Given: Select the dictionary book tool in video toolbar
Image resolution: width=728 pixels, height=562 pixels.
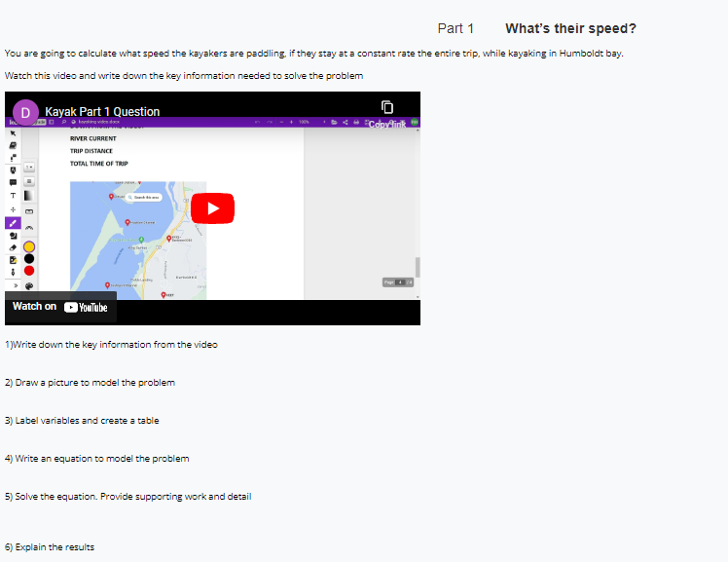Looking at the screenshot, I should (13, 145).
